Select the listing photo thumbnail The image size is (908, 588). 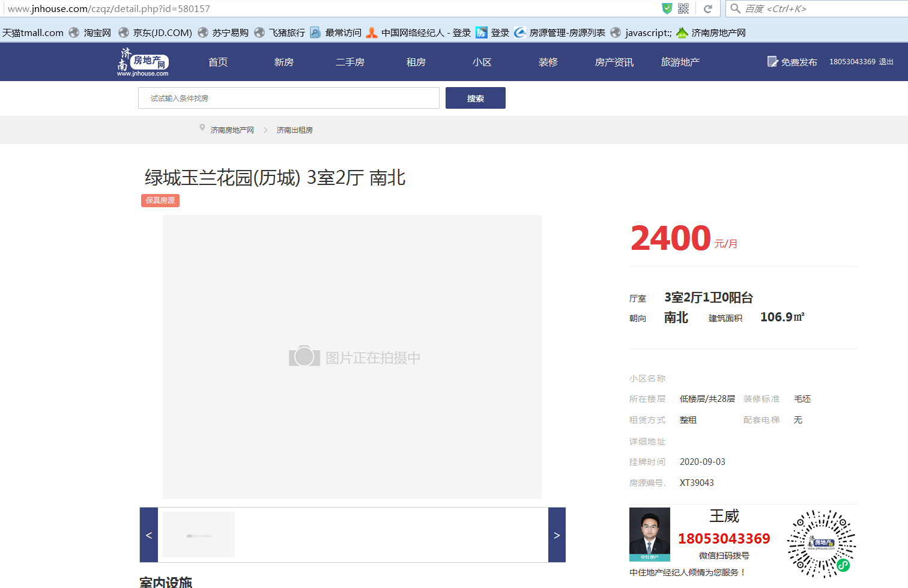199,535
